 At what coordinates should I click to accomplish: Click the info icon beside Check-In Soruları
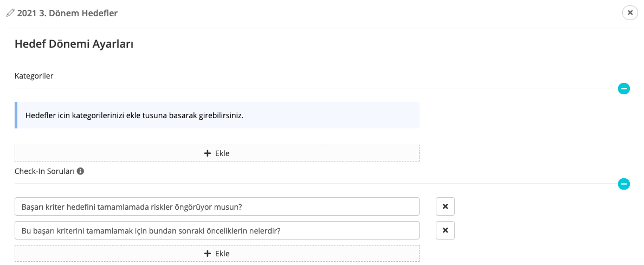80,171
